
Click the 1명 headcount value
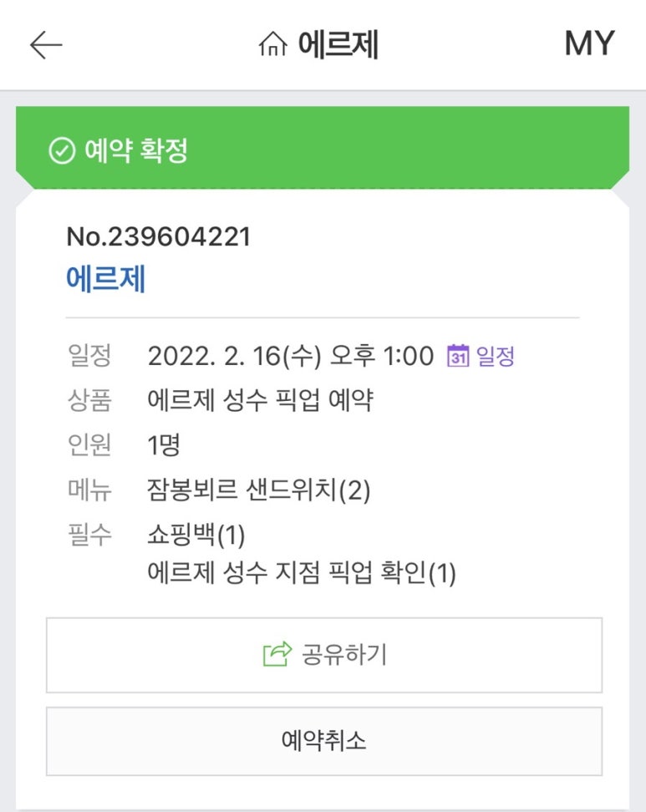pos(164,445)
